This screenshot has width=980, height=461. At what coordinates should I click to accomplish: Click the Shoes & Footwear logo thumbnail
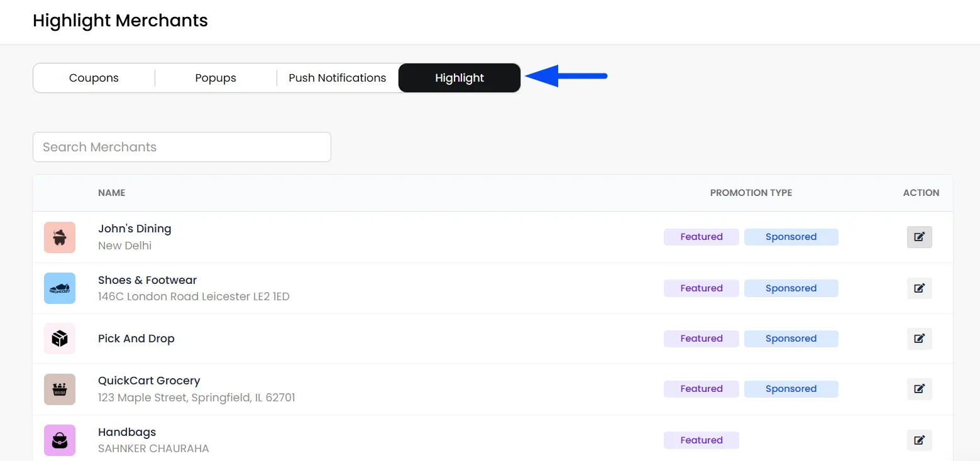60,288
